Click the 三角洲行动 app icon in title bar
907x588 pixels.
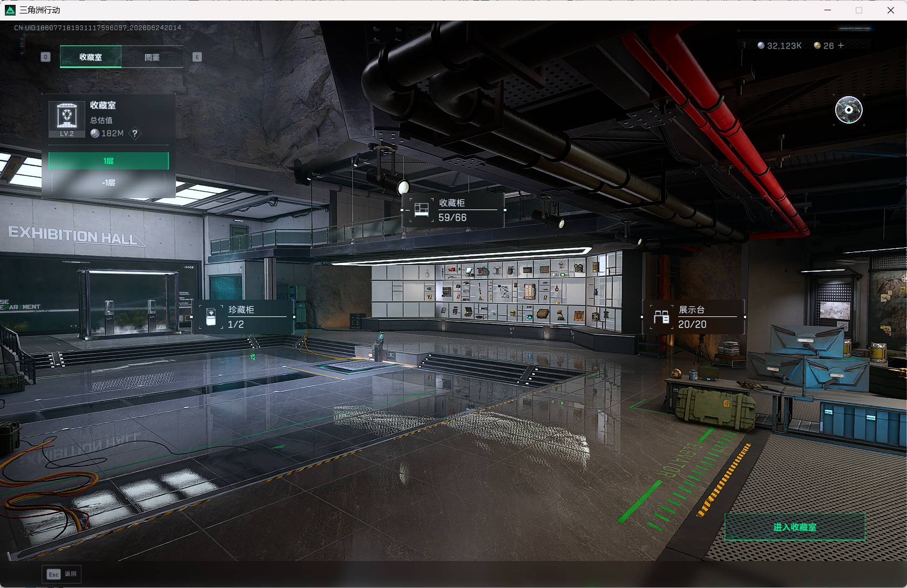[10, 10]
